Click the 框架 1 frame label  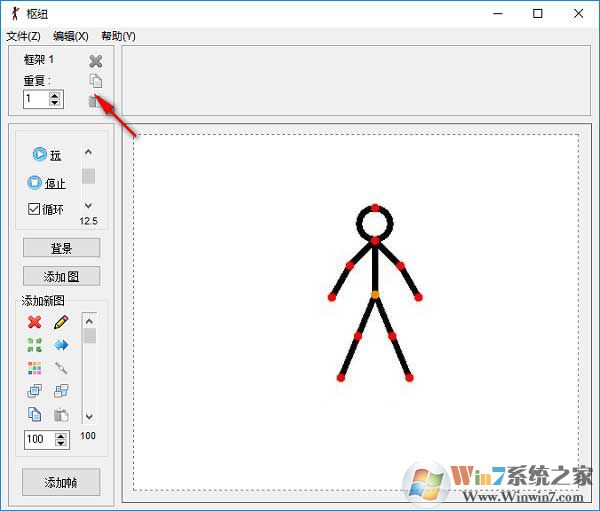pos(39,60)
